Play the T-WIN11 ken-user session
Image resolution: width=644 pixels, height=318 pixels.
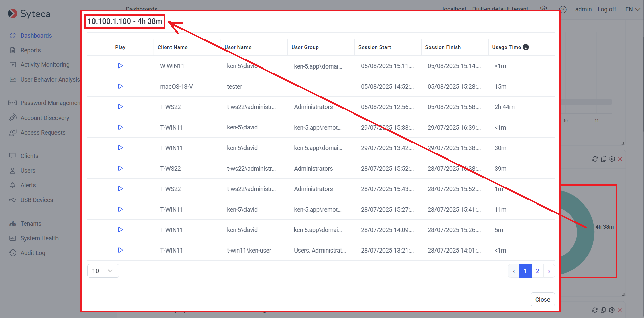coord(120,250)
